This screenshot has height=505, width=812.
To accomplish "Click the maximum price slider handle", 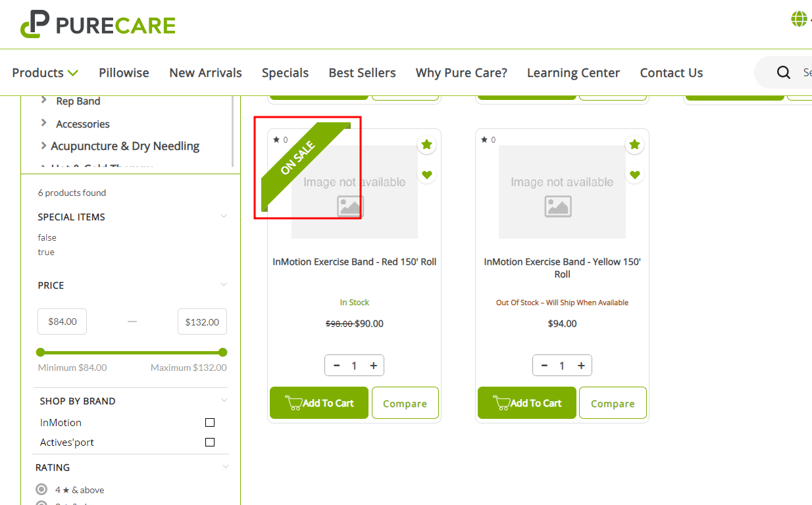I will click(x=222, y=352).
